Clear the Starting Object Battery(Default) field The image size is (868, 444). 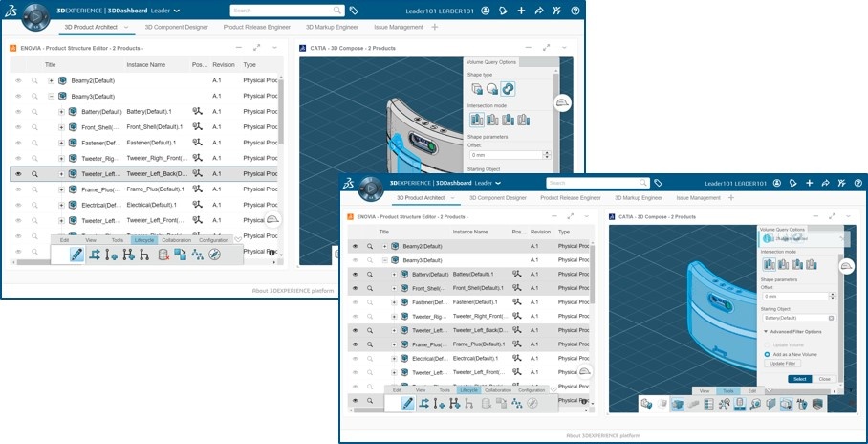click(831, 318)
